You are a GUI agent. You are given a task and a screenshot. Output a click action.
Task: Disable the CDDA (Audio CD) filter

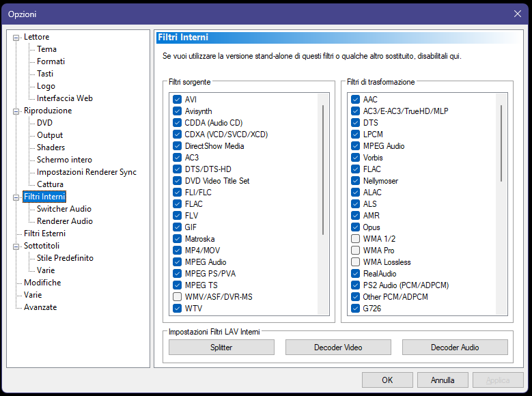tap(177, 122)
